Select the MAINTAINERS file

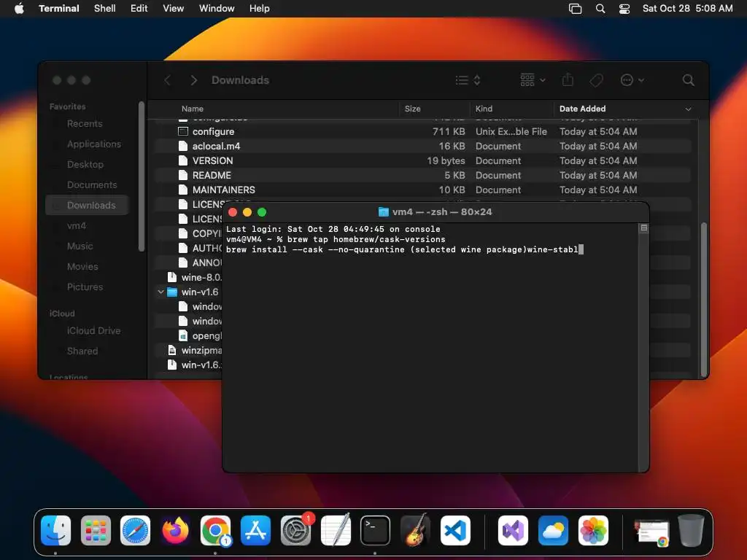tap(423, 190)
